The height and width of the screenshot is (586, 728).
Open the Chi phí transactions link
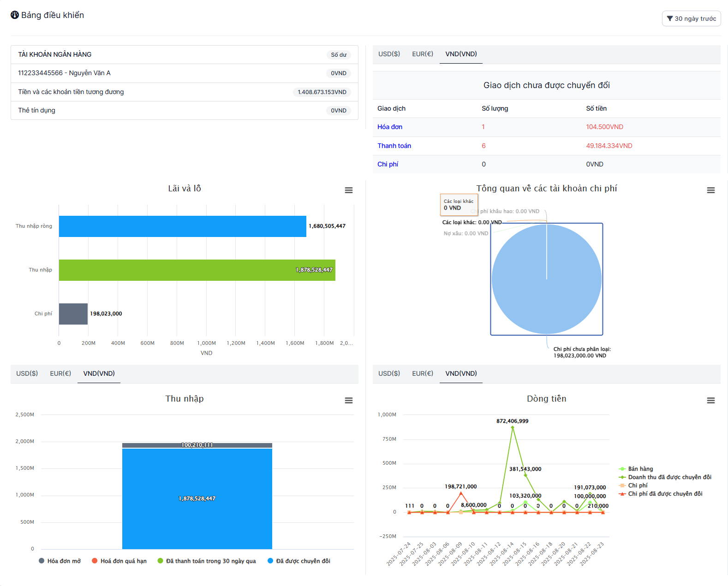(x=388, y=164)
